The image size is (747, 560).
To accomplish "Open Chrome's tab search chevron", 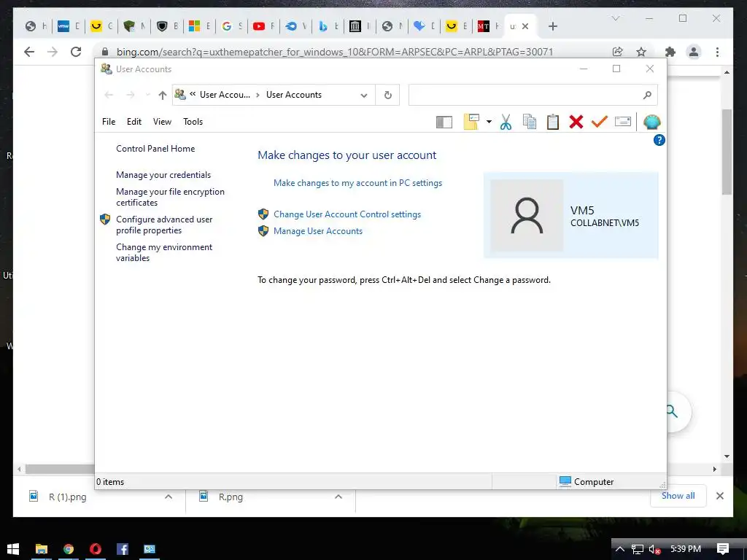I will tap(616, 18).
